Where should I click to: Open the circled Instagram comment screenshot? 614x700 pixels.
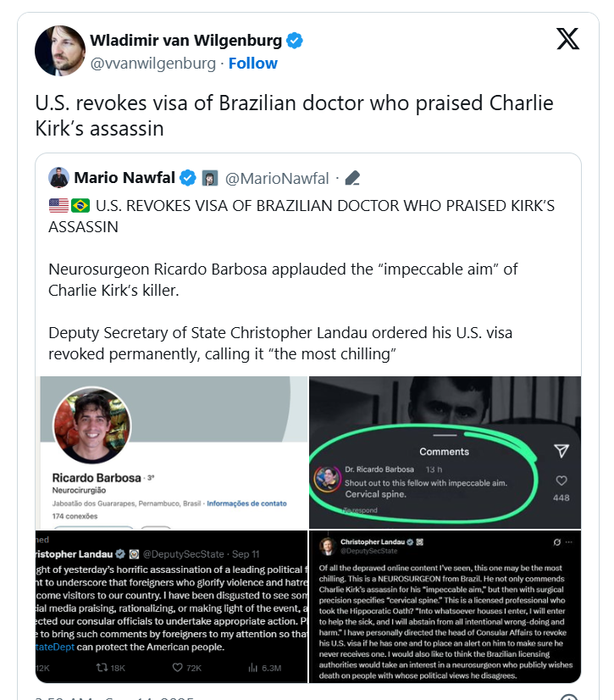tap(445, 453)
